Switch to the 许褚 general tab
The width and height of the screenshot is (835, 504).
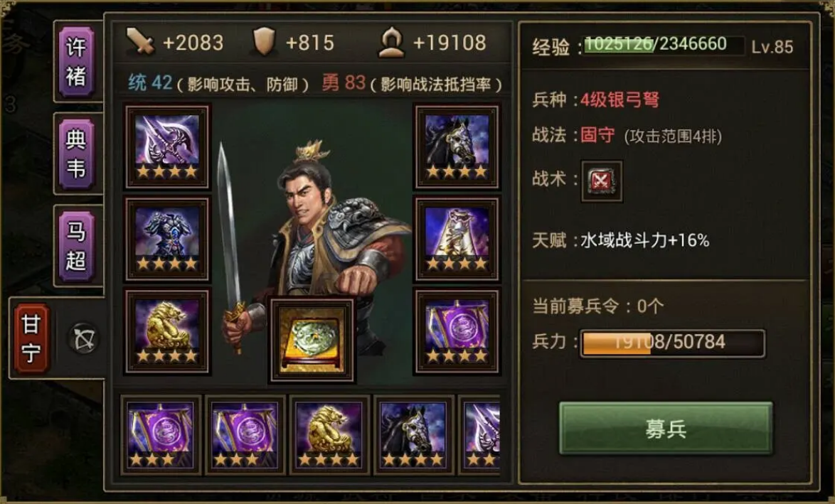point(76,63)
